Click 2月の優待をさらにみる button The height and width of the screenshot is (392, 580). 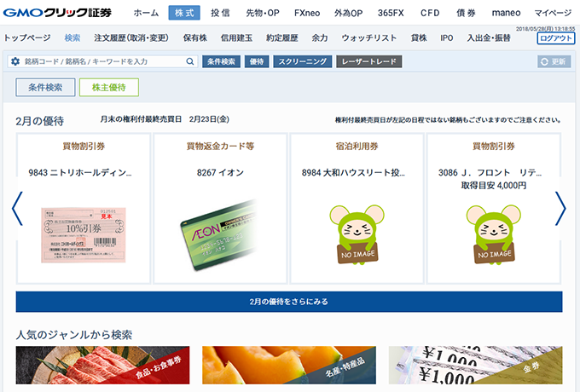289,301
